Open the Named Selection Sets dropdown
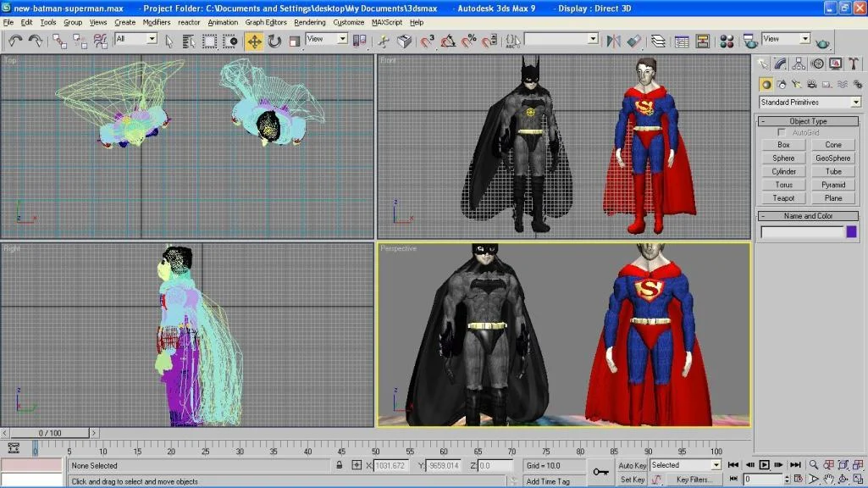868x488 pixels. point(561,39)
